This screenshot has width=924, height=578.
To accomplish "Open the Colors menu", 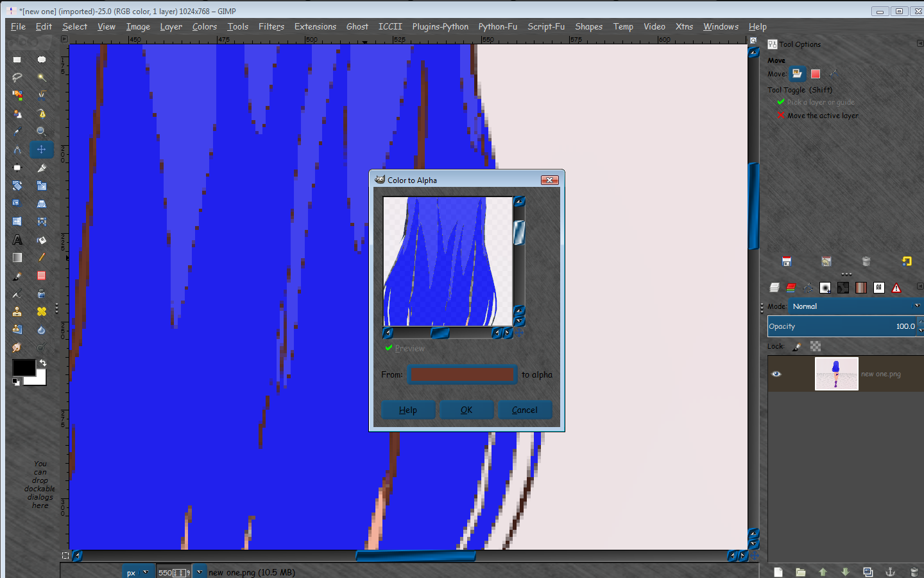I will [x=204, y=26].
